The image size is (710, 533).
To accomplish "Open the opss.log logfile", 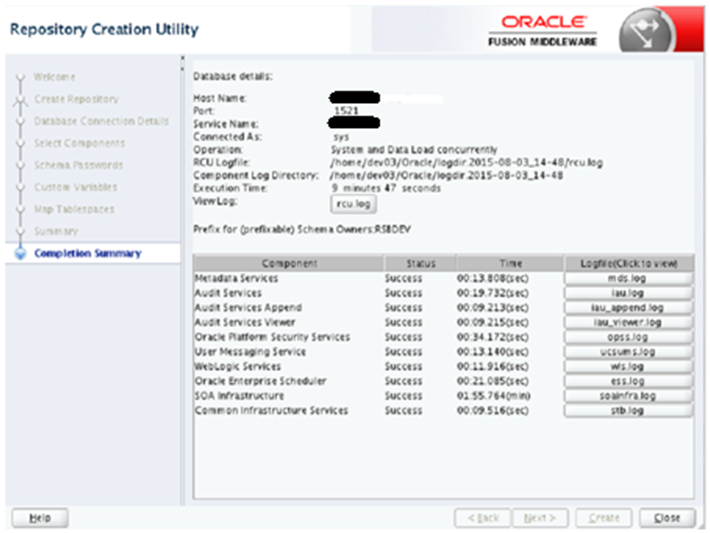I will click(x=628, y=337).
